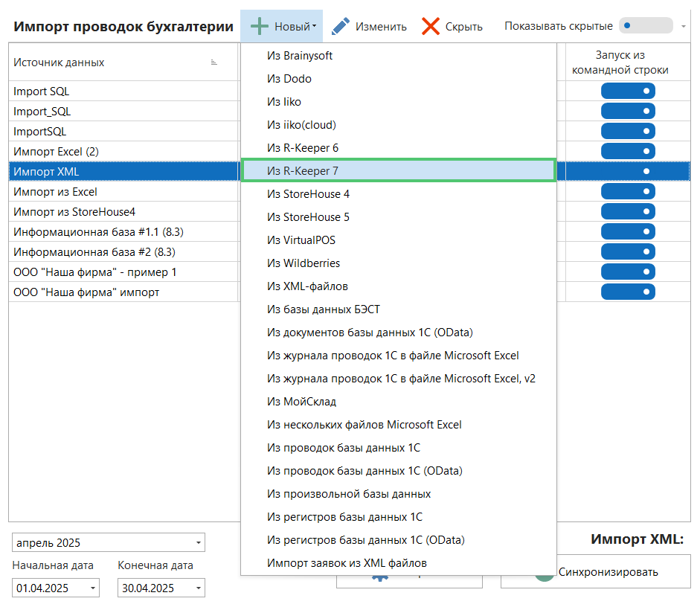Click the red X Скрыть icon
The image size is (700, 610).
point(430,27)
